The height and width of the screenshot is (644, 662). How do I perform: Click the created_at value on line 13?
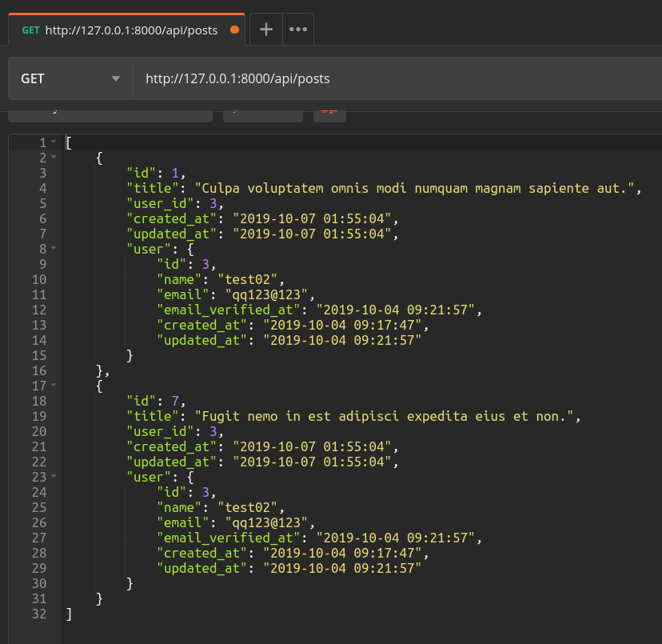(x=342, y=325)
